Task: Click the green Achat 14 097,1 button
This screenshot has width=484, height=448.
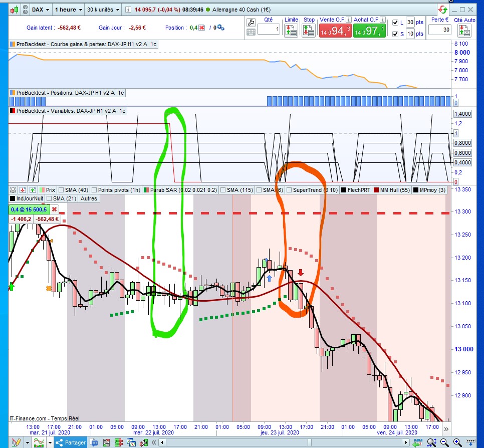Action: point(369,31)
